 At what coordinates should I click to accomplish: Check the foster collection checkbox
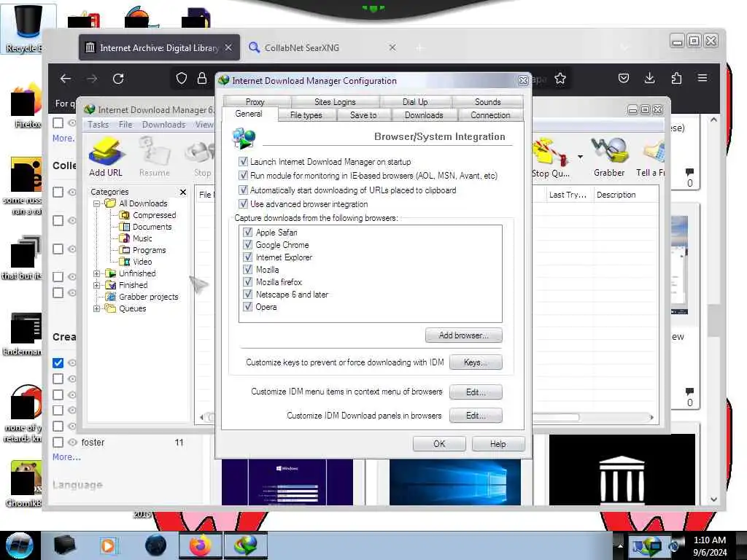(x=58, y=443)
